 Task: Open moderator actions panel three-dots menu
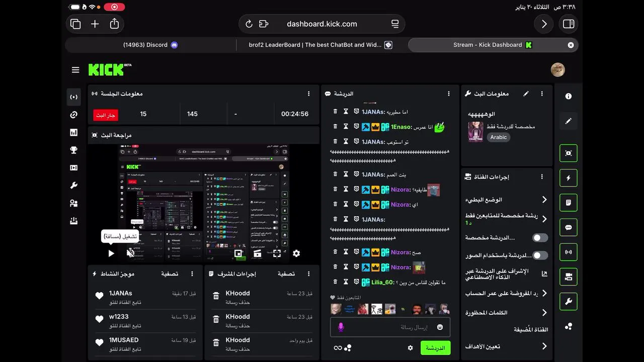tap(308, 274)
